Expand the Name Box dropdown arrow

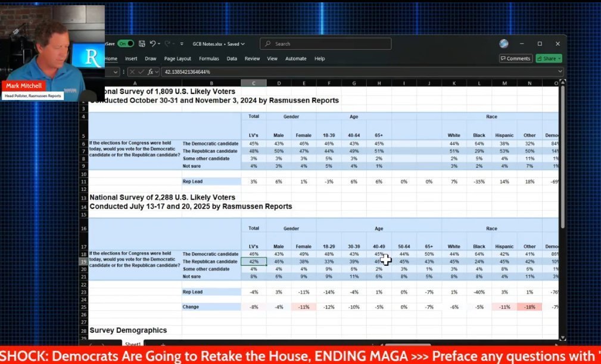[116, 72]
